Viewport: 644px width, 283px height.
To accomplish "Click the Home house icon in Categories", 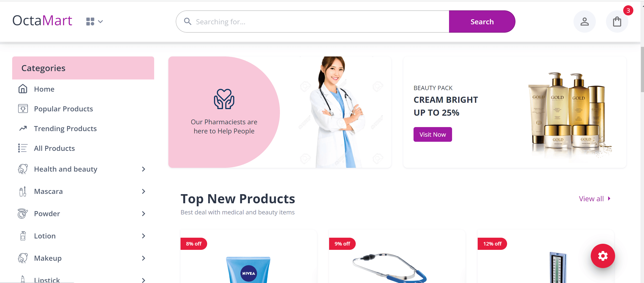I will click(x=23, y=89).
